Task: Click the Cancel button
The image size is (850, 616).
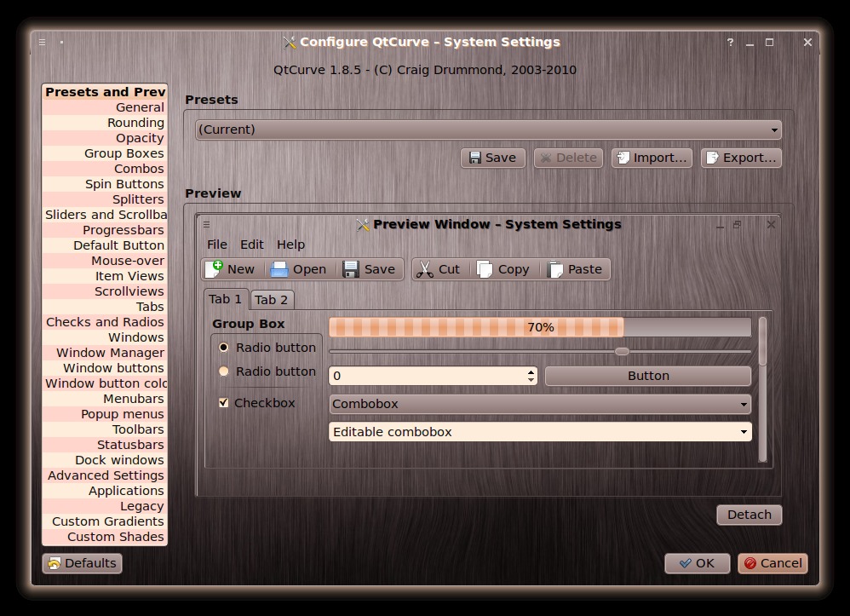Action: (x=772, y=563)
